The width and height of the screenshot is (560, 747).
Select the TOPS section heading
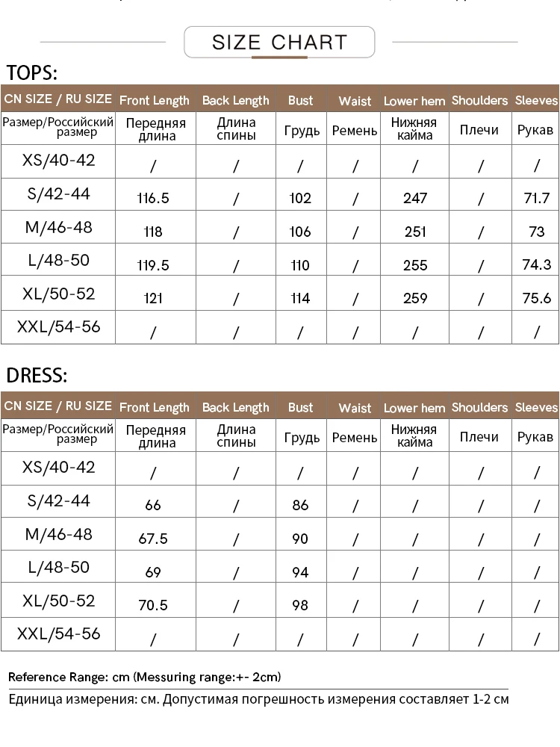(32, 73)
